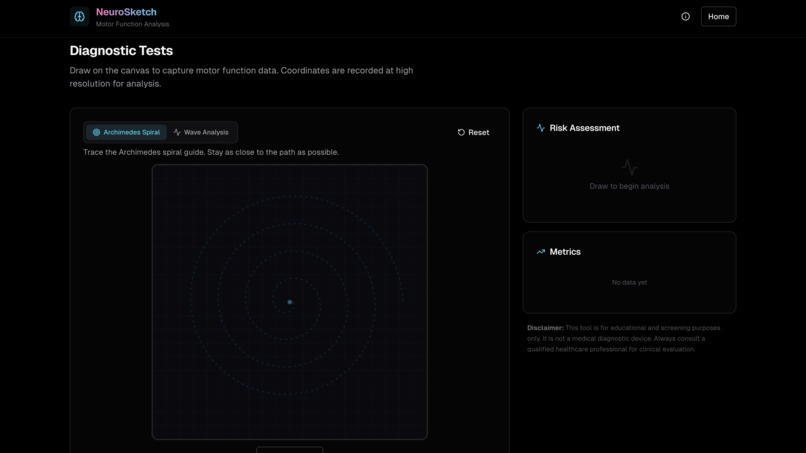The height and width of the screenshot is (453, 806).
Task: Click the 'Motor Function Analysis' subtitle
Action: [132, 24]
